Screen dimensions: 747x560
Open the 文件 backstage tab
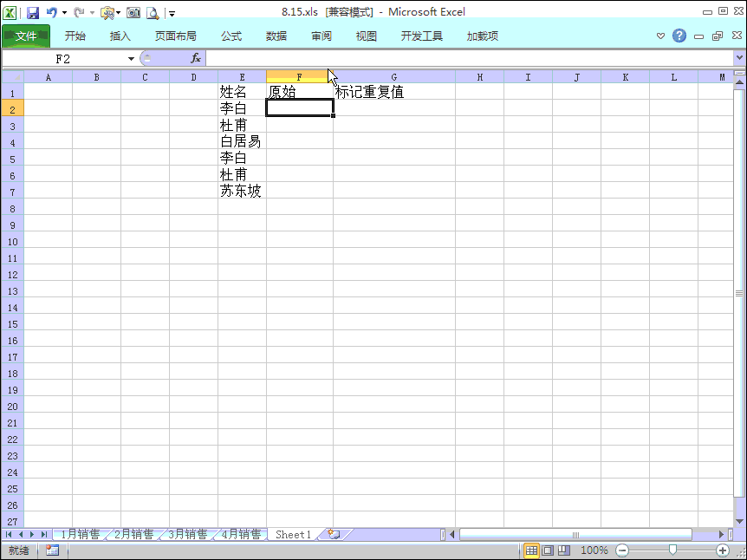tap(26, 36)
